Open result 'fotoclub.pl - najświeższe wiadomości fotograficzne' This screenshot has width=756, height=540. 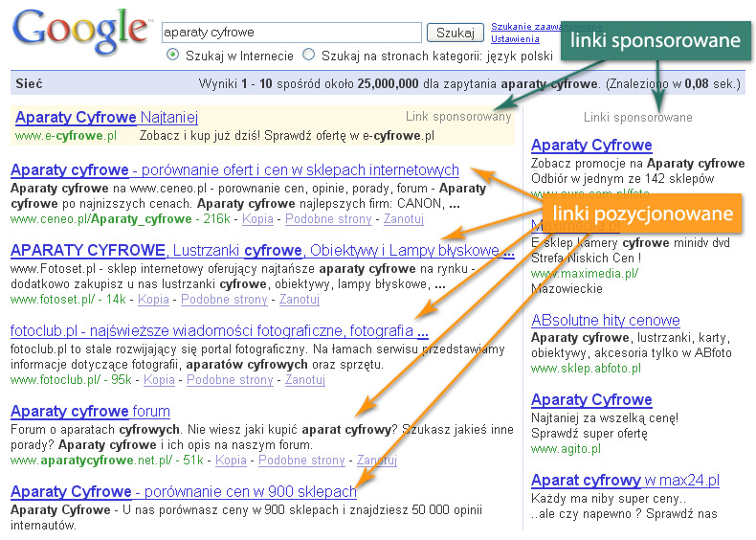219,331
